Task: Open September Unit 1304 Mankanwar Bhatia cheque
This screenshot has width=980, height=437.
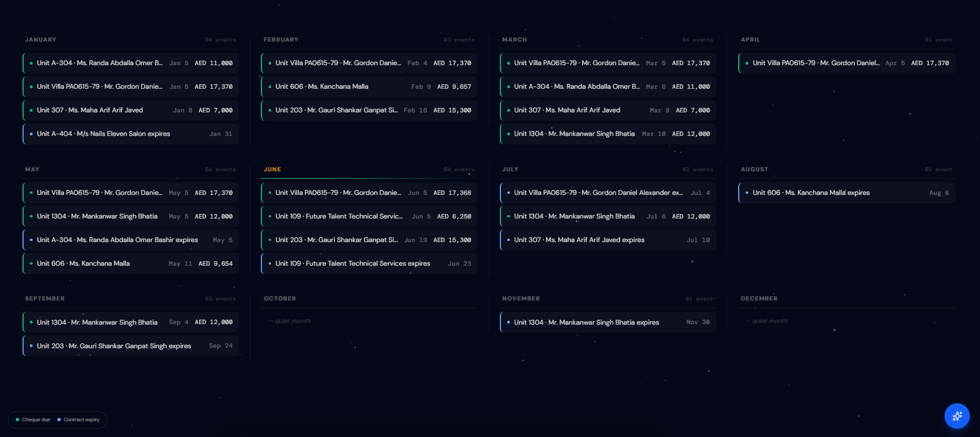Action: pos(131,322)
